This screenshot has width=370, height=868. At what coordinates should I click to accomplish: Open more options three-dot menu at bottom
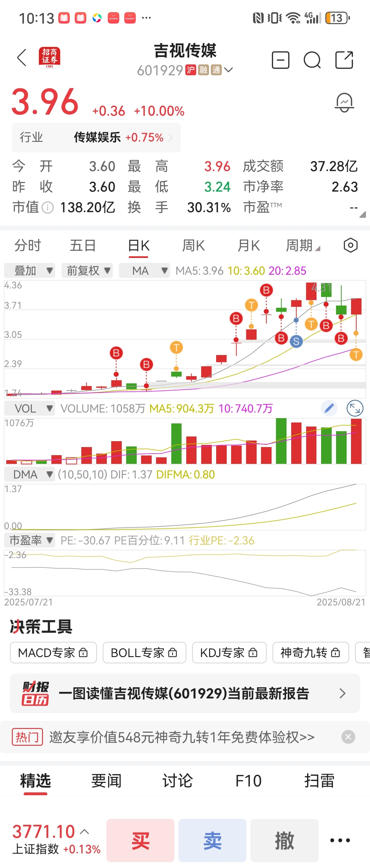[340, 840]
